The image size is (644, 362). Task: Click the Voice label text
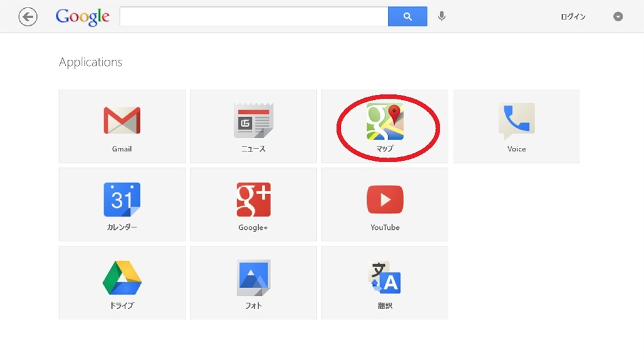[516, 149]
